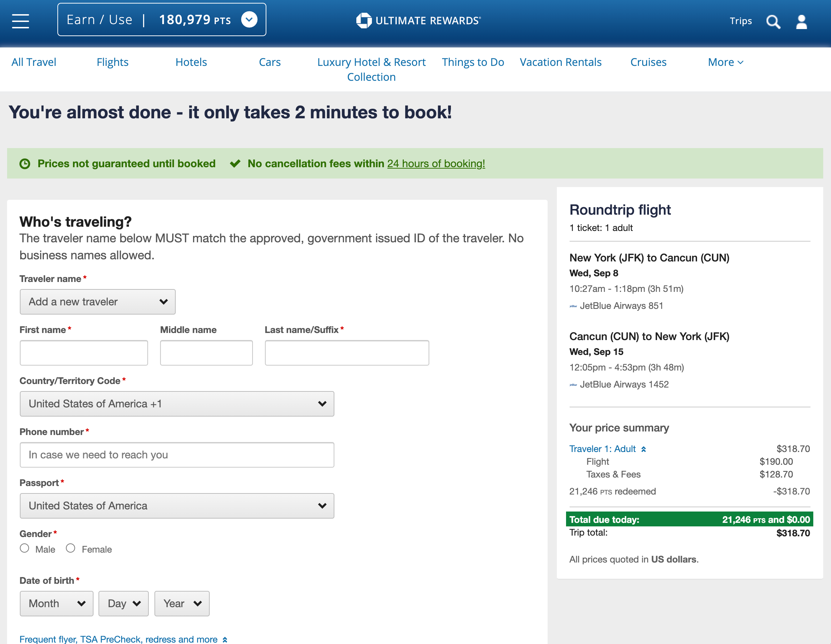Open the More navigation menu
Screen dimensions: 831x644
[725, 62]
